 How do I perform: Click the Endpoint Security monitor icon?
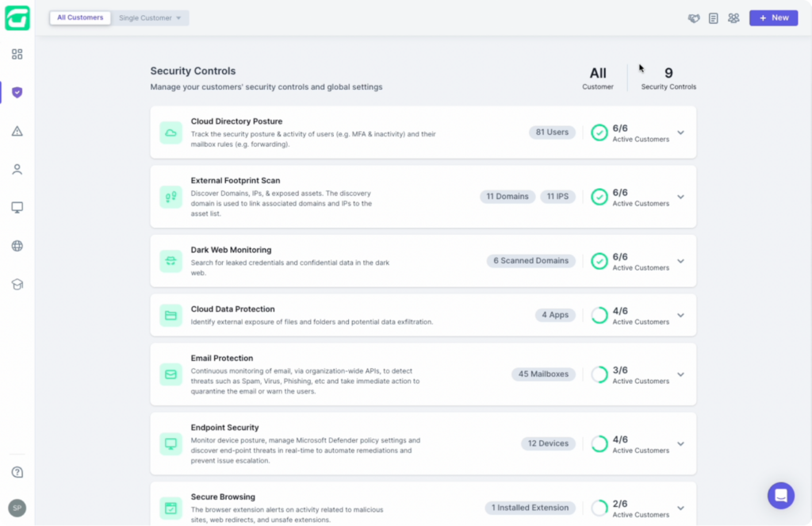(170, 443)
